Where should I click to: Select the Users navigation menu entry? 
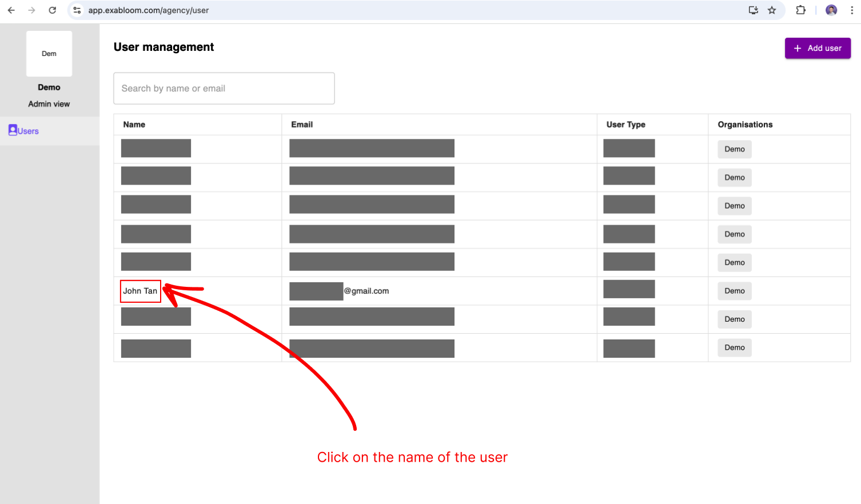tap(26, 130)
